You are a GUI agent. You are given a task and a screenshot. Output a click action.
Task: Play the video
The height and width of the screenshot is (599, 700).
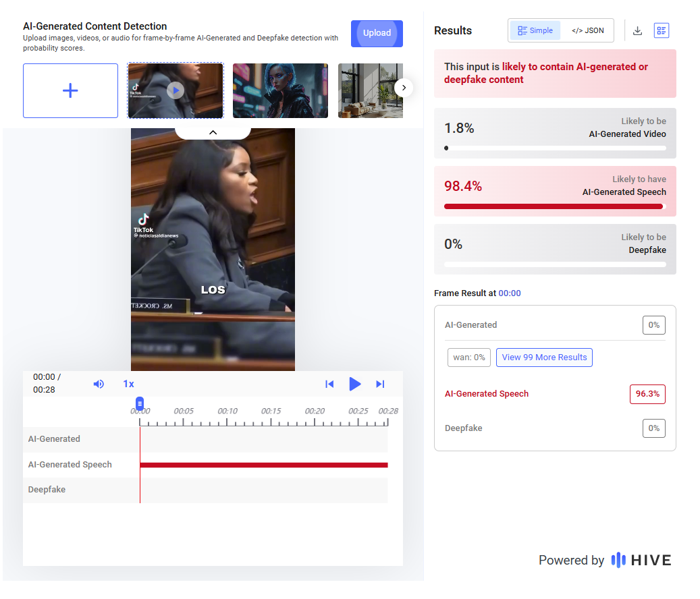tap(354, 384)
